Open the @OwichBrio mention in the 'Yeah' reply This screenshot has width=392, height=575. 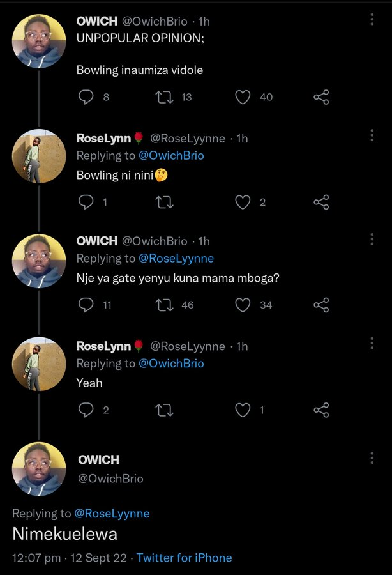pyautogui.click(x=171, y=364)
